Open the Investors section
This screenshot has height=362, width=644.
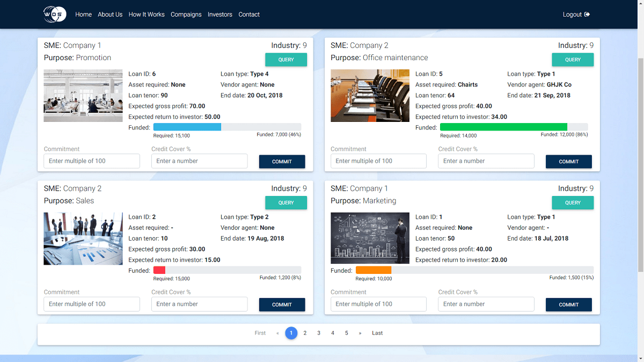click(220, 15)
